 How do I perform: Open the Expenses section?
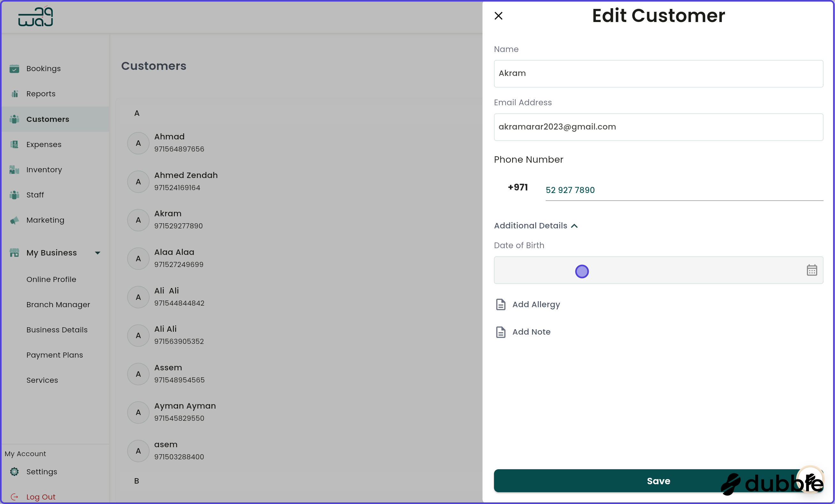tap(44, 145)
